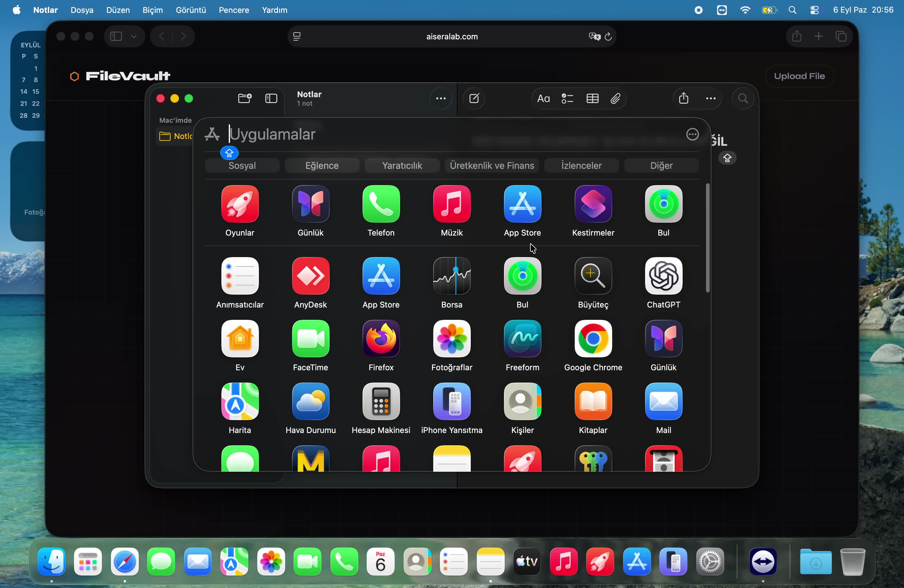The width and height of the screenshot is (904, 588).
Task: Open the Fotoğraflar app in the grid
Action: (x=452, y=339)
